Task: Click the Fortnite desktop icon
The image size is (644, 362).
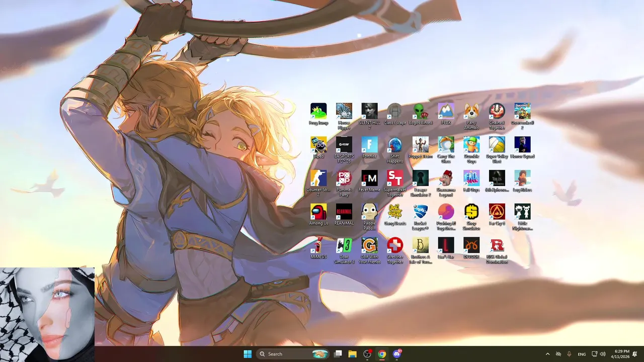Action: (369, 148)
